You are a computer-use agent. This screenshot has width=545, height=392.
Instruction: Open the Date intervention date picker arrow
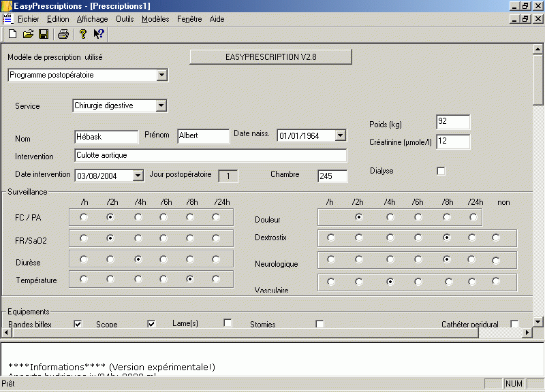(x=138, y=176)
